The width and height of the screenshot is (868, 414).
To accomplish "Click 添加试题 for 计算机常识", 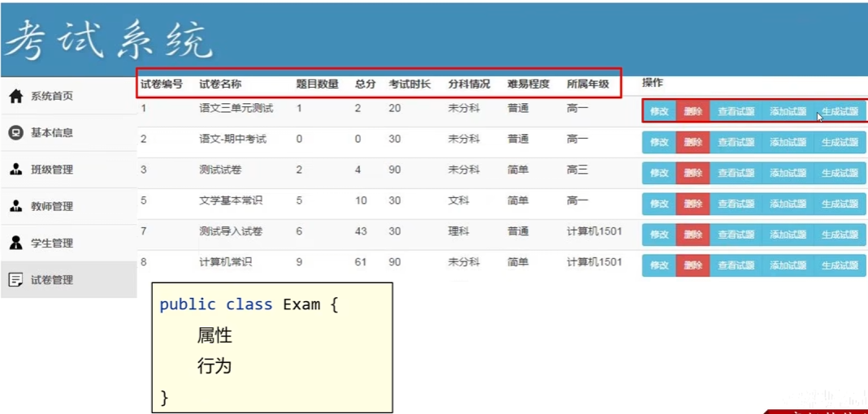I will tap(788, 266).
